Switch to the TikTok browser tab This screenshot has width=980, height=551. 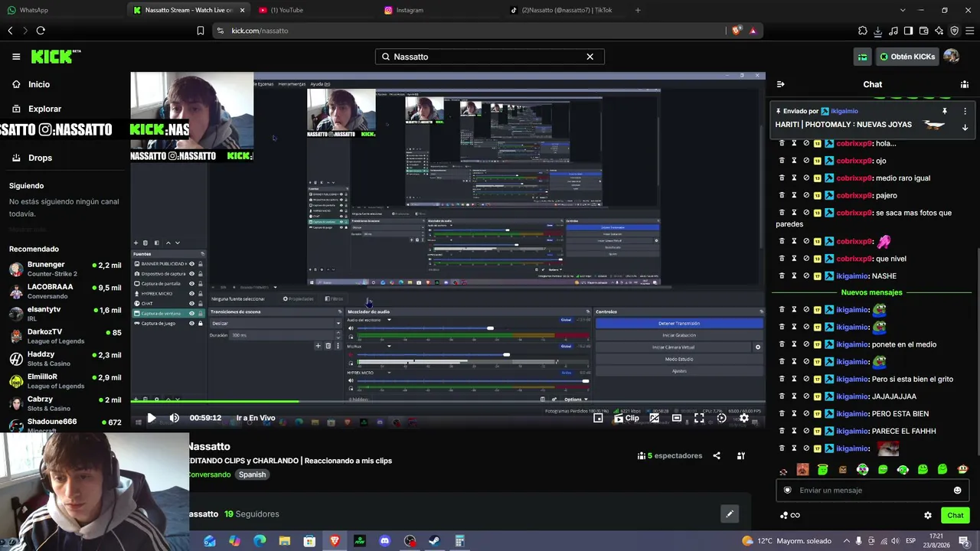565,10
